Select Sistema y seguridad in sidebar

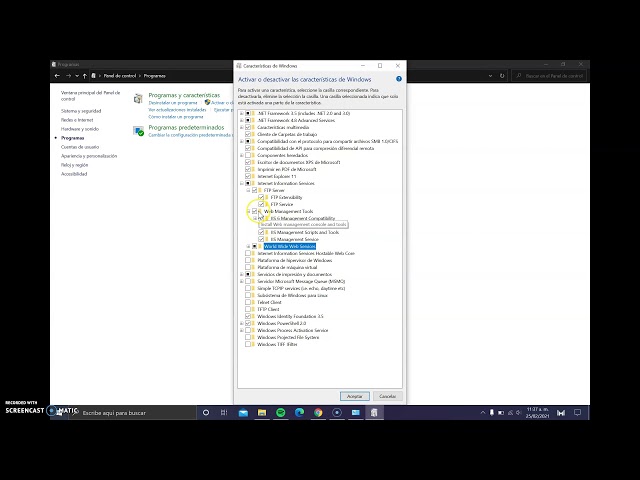tap(81, 111)
